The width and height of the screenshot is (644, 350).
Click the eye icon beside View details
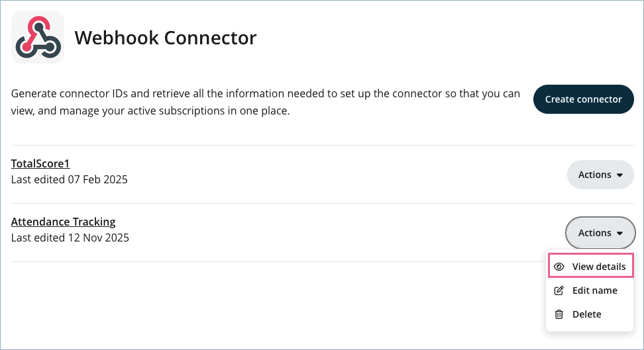559,267
